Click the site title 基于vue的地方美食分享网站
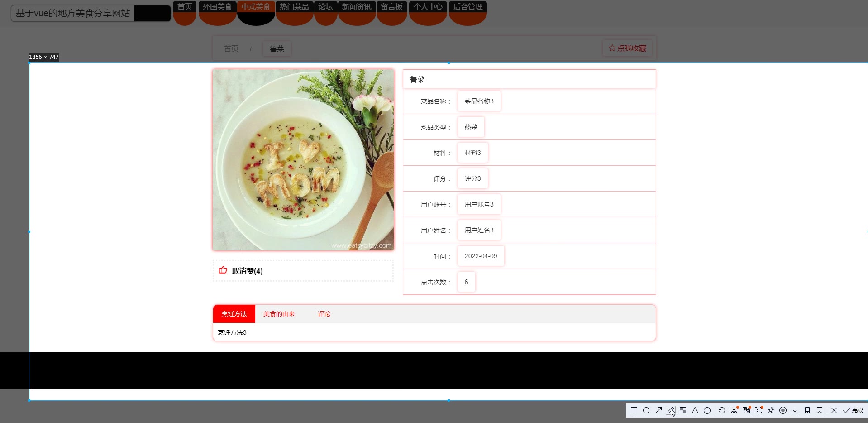The width and height of the screenshot is (868, 423). (73, 13)
